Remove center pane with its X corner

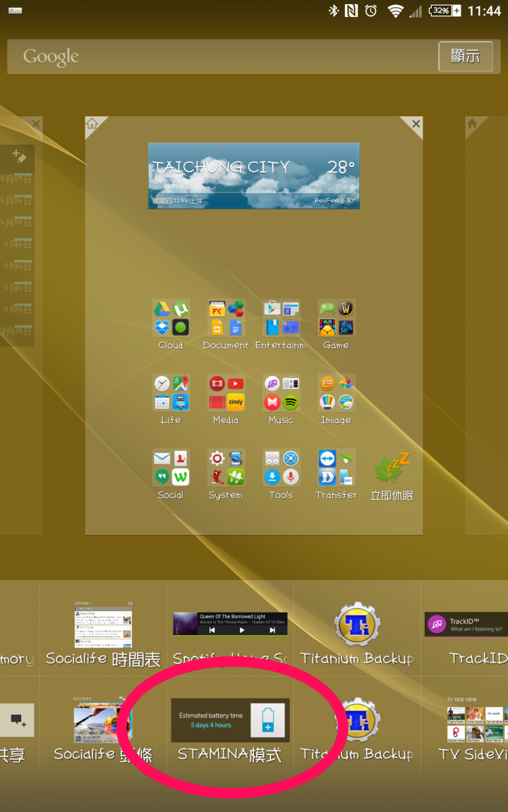pyautogui.click(x=416, y=124)
